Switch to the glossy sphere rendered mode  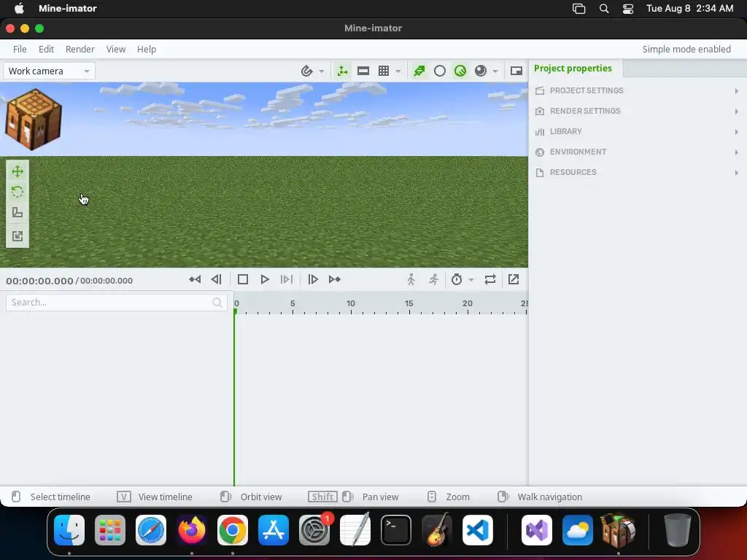pos(481,71)
